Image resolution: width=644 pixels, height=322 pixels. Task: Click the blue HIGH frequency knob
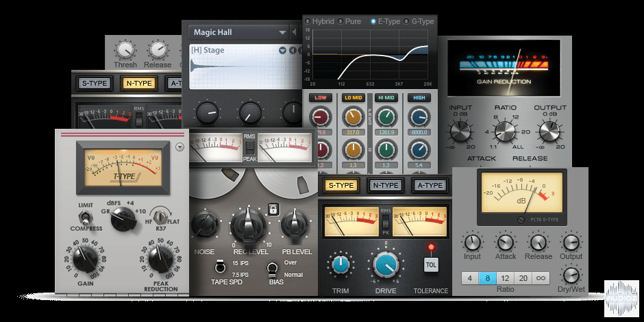[419, 117]
